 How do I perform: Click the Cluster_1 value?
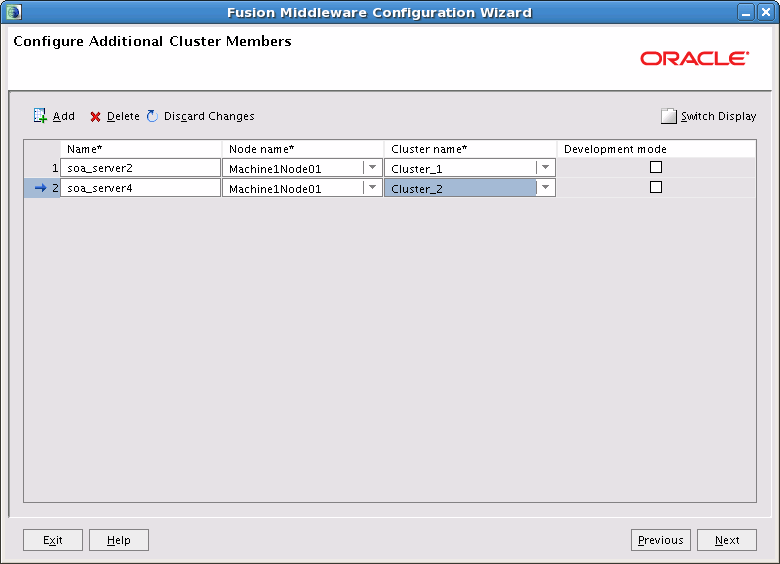pyautogui.click(x=417, y=169)
